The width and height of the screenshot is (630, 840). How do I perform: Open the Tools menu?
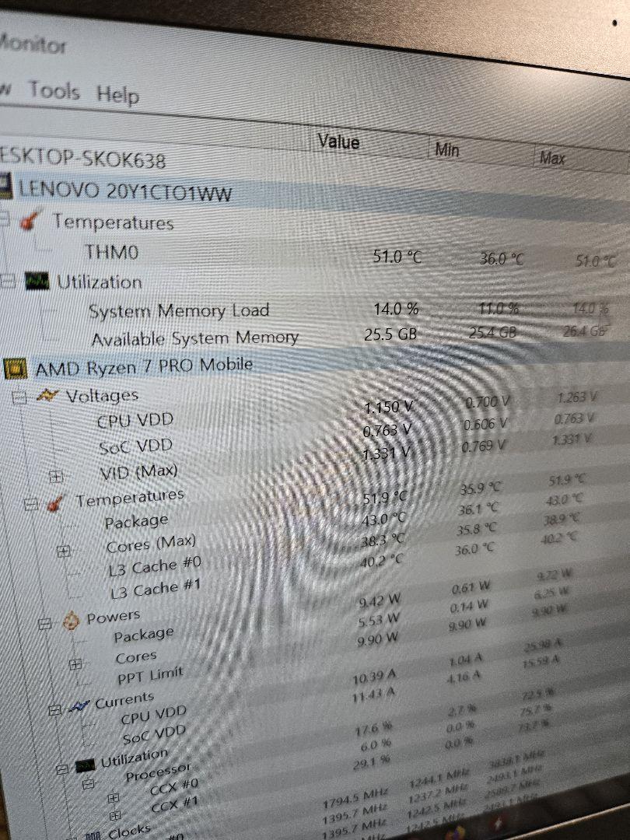[54, 90]
